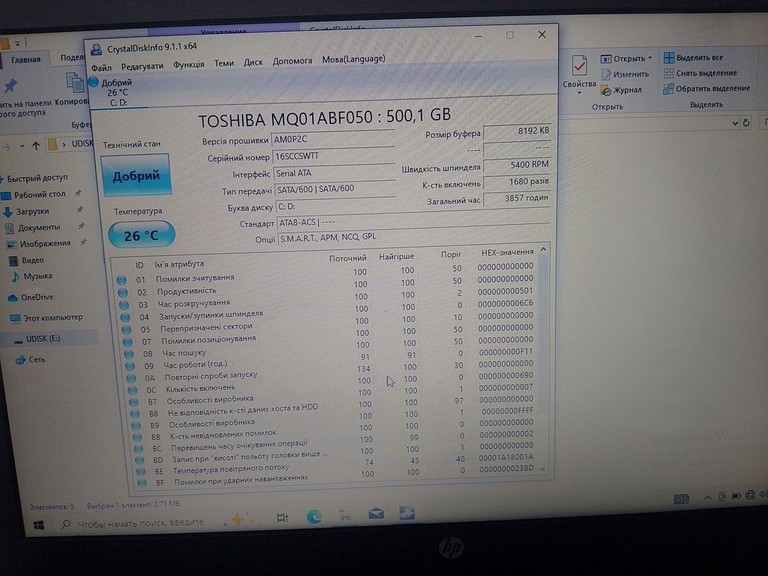The width and height of the screenshot is (768, 576).
Task: Open the Функція menu
Action: (x=189, y=65)
